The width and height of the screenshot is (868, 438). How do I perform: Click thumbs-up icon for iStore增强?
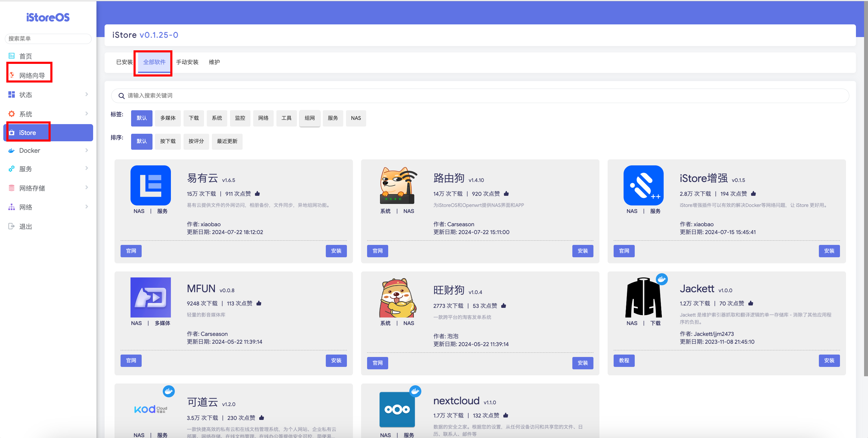[753, 194]
